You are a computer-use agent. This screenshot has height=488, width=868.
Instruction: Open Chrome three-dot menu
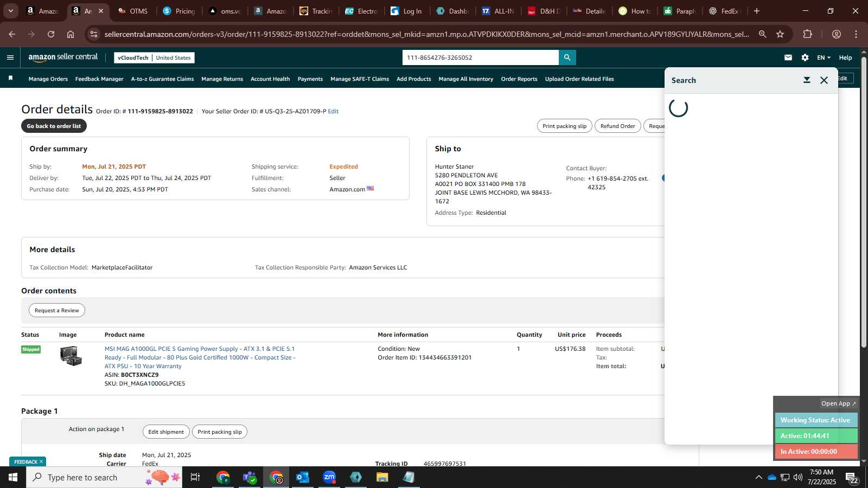[x=856, y=34]
